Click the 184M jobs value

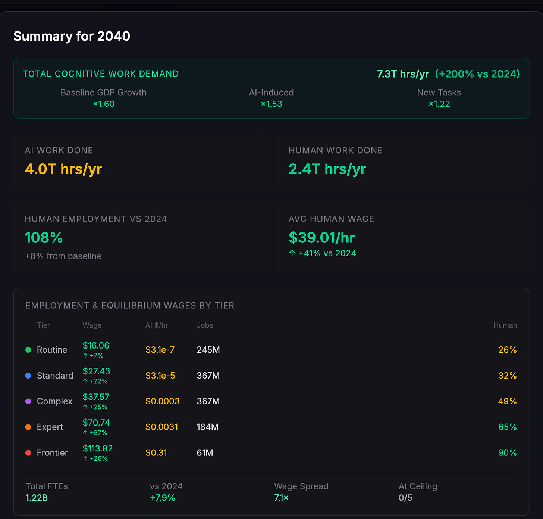[x=207, y=427]
